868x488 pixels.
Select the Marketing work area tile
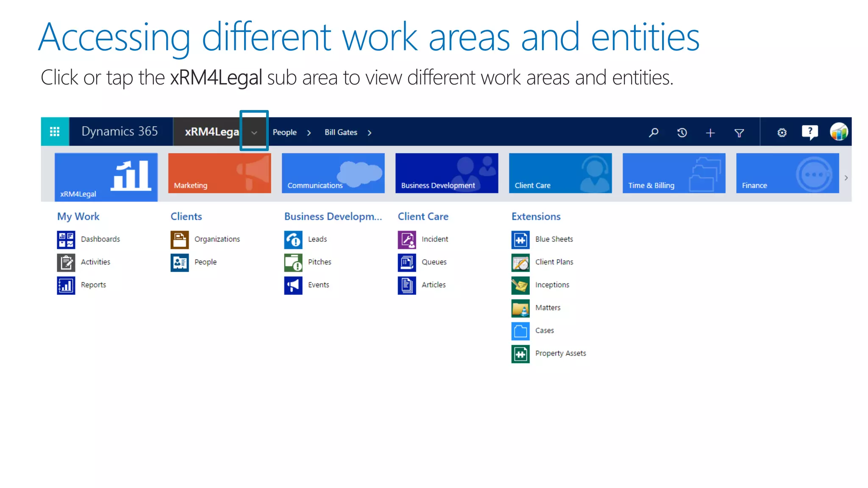coord(220,173)
